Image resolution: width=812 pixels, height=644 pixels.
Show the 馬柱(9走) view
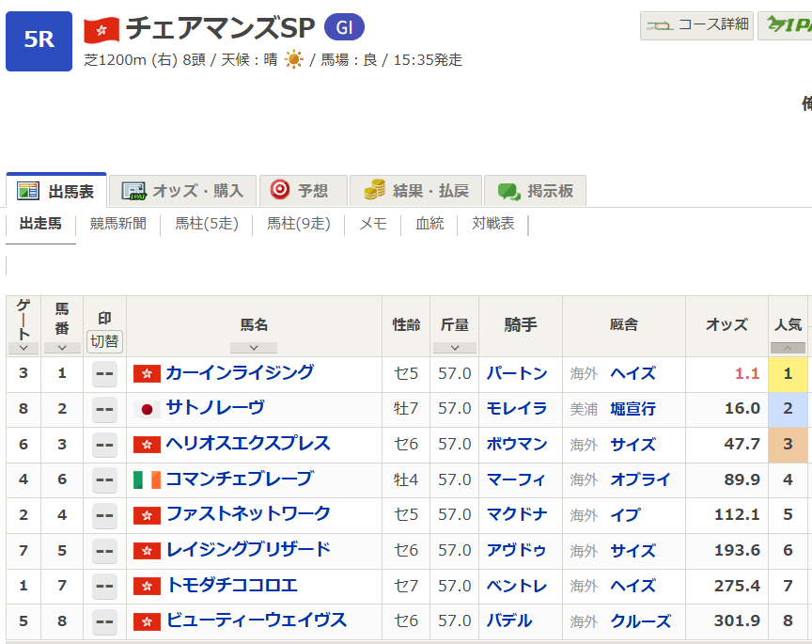click(299, 224)
